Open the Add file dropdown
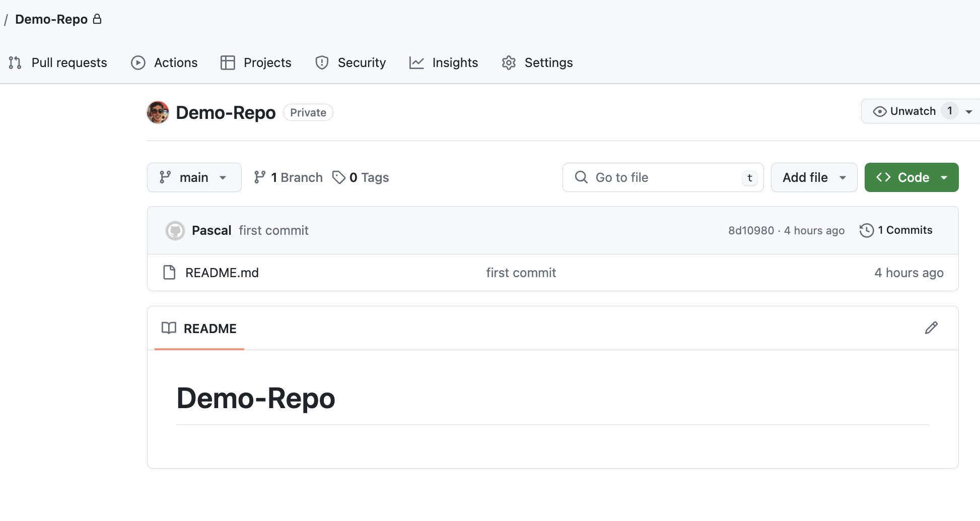 (813, 177)
